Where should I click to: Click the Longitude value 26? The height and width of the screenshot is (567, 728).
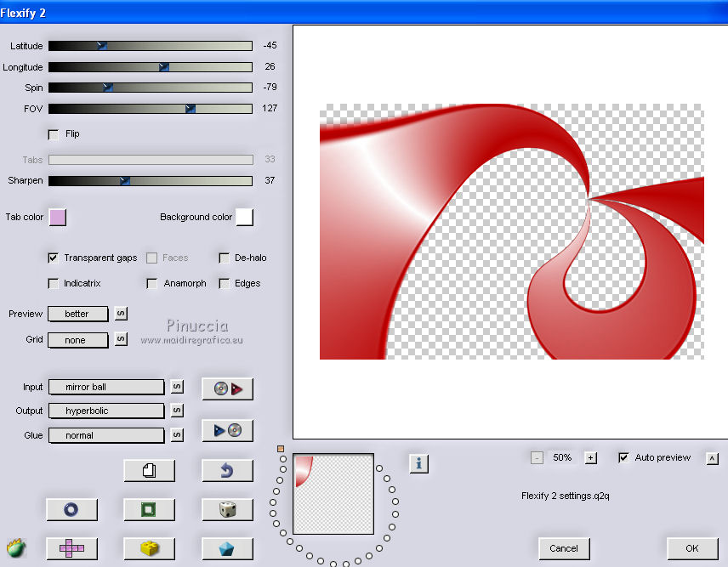click(x=270, y=66)
